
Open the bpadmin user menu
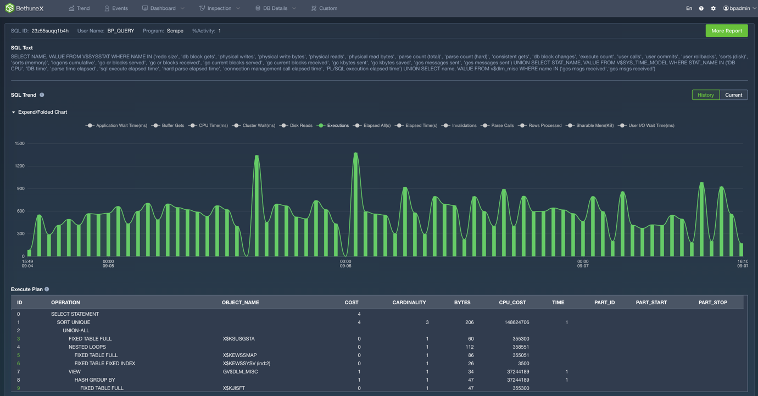coord(739,8)
